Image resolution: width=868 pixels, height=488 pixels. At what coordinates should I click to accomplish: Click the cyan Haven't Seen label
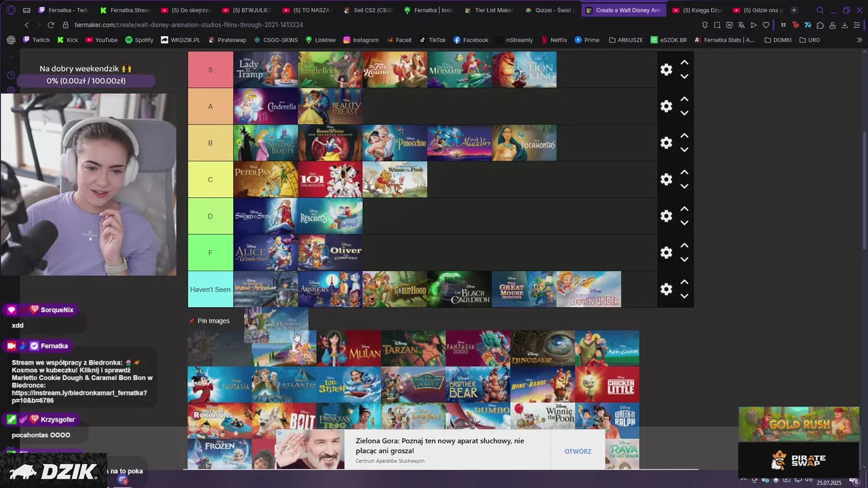(210, 289)
